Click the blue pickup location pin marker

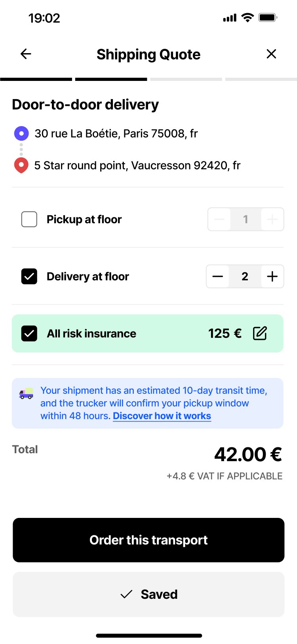(x=21, y=133)
